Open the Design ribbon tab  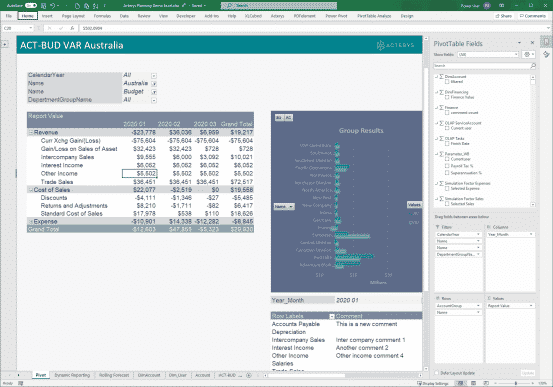(407, 16)
